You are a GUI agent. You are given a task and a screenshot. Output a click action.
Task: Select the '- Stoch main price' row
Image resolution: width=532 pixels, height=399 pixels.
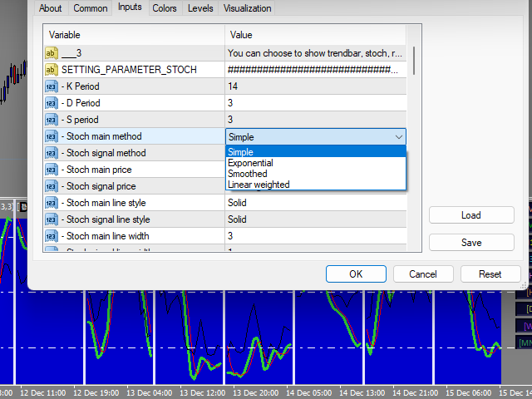134,170
